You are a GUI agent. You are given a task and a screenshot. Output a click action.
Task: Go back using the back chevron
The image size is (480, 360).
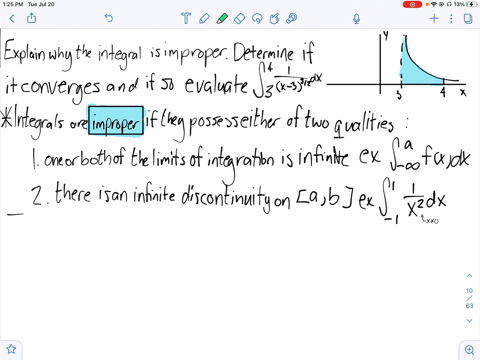point(12,18)
